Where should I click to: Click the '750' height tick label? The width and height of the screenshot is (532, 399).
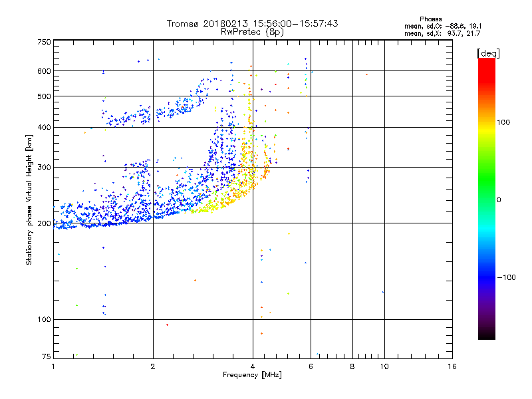pyautogui.click(x=44, y=42)
